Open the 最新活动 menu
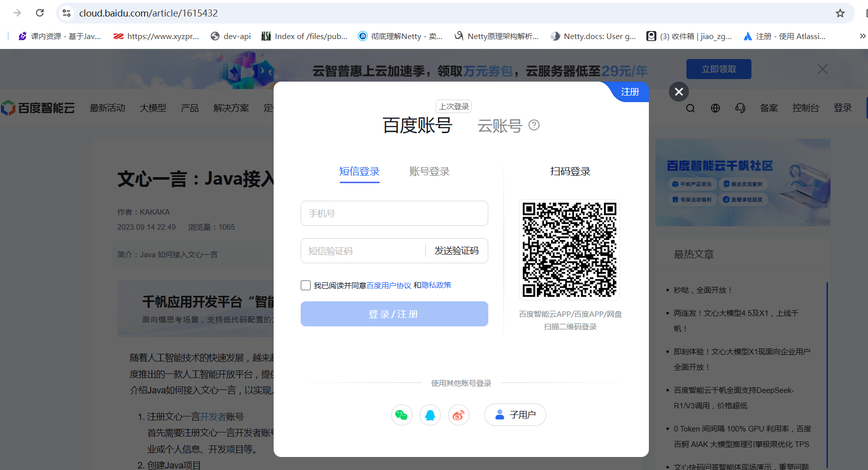The height and width of the screenshot is (470, 868). (x=108, y=108)
